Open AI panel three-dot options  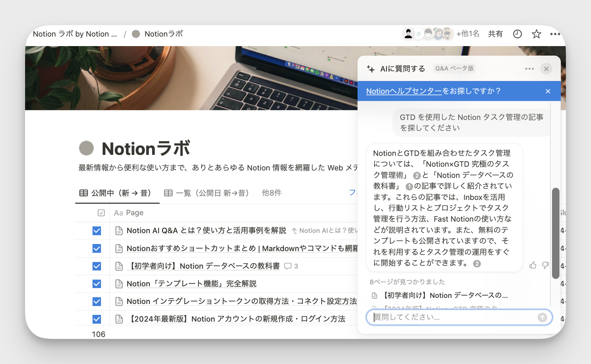[529, 69]
